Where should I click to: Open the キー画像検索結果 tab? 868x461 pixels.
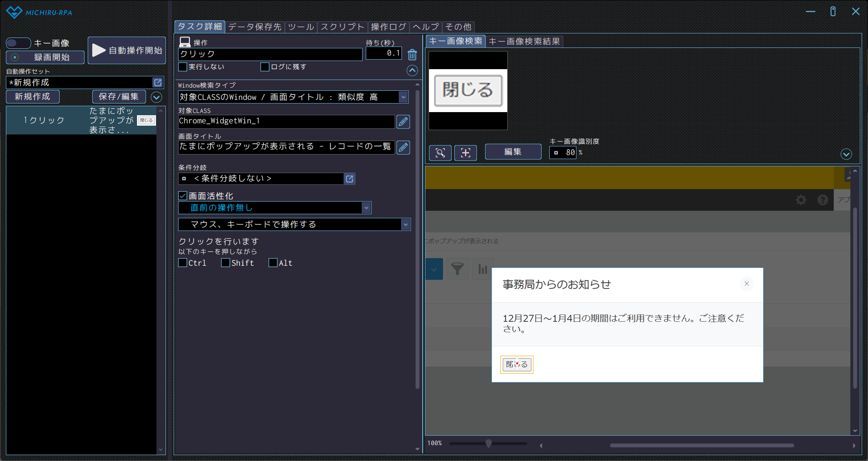pyautogui.click(x=524, y=42)
